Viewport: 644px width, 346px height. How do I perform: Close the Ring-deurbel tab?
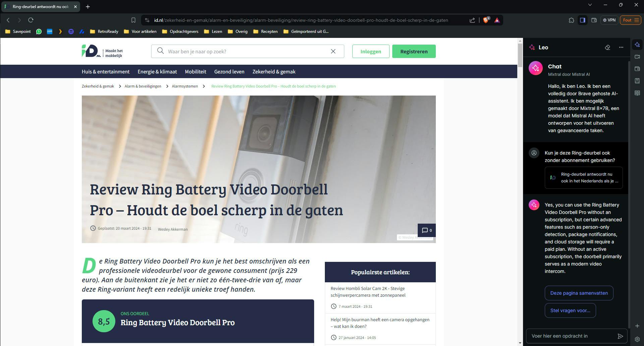pos(75,7)
